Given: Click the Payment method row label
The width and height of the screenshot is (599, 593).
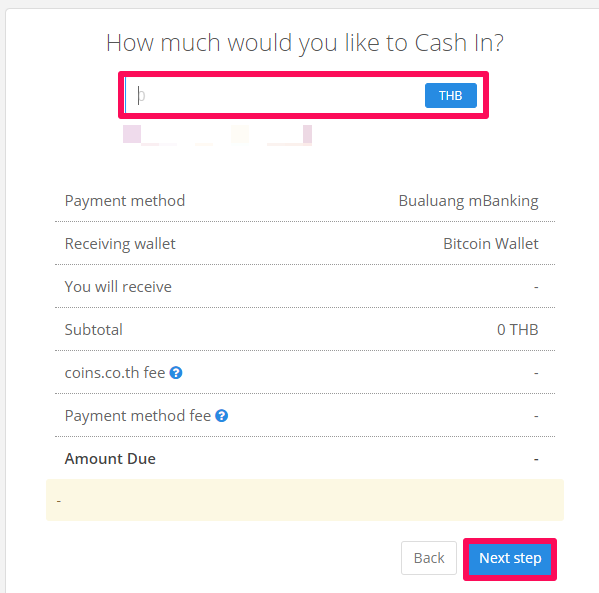Looking at the screenshot, I should pos(125,201).
